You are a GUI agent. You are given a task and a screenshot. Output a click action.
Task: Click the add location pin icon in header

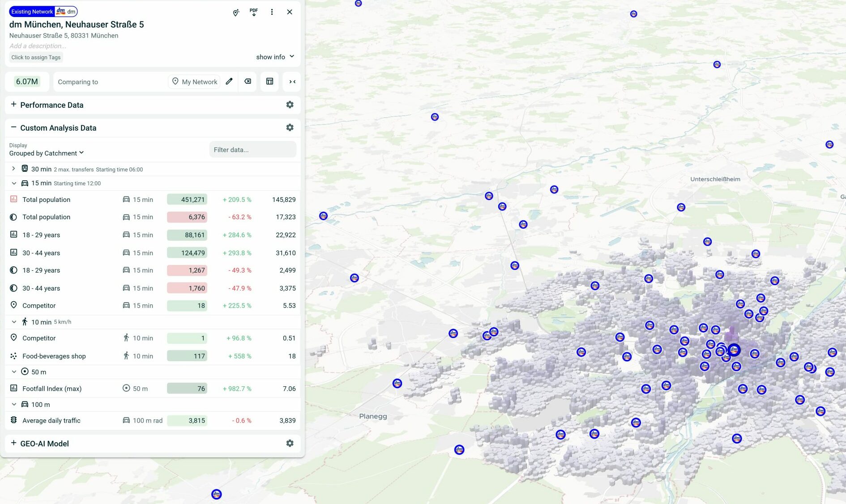tap(236, 13)
